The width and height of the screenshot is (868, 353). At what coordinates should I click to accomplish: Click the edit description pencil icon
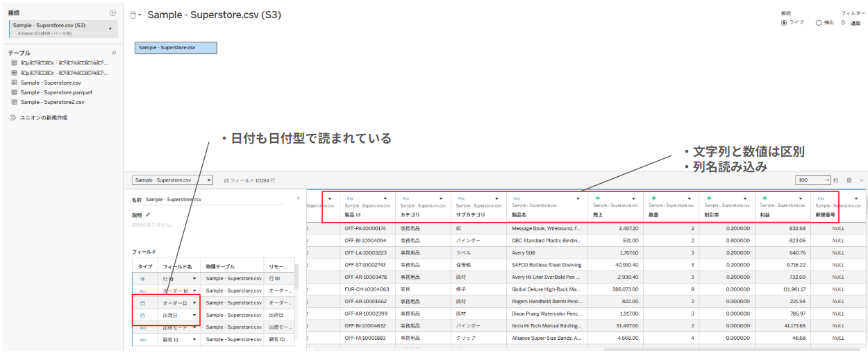(x=147, y=215)
